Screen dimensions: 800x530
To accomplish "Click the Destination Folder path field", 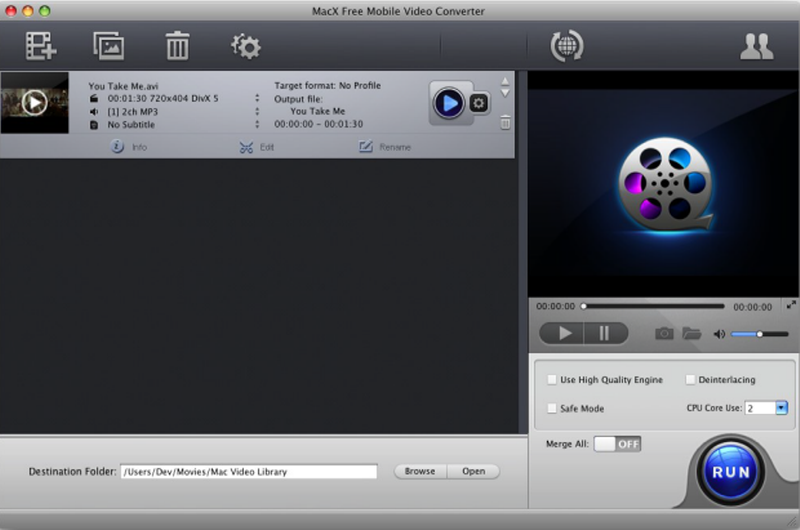I will 248,471.
